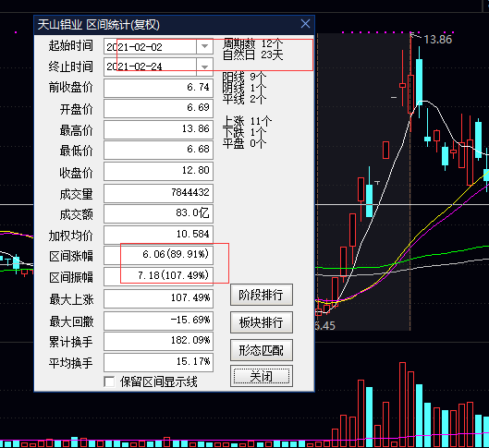Click the 阴线 1个 count
Image resolution: width=489 pixels, height=448 pixels.
pos(244,88)
